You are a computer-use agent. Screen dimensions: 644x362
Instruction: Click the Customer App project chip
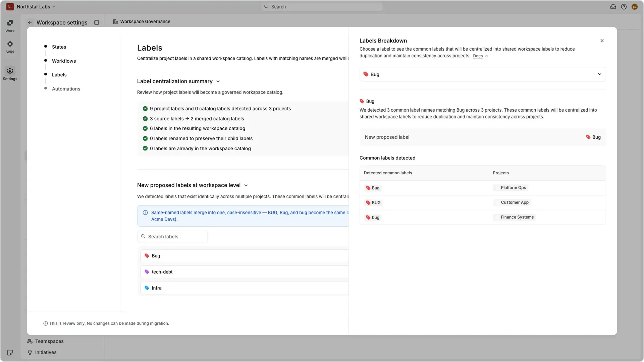(x=511, y=202)
